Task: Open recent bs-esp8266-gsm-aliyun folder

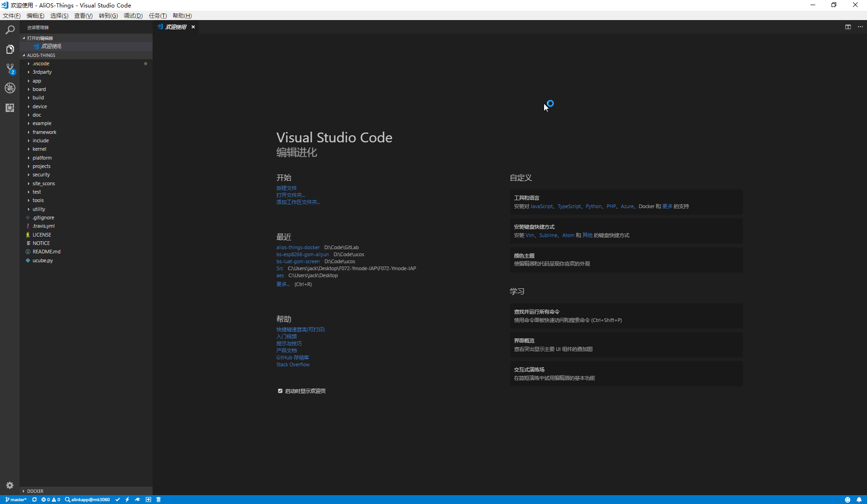Action: coord(302,254)
